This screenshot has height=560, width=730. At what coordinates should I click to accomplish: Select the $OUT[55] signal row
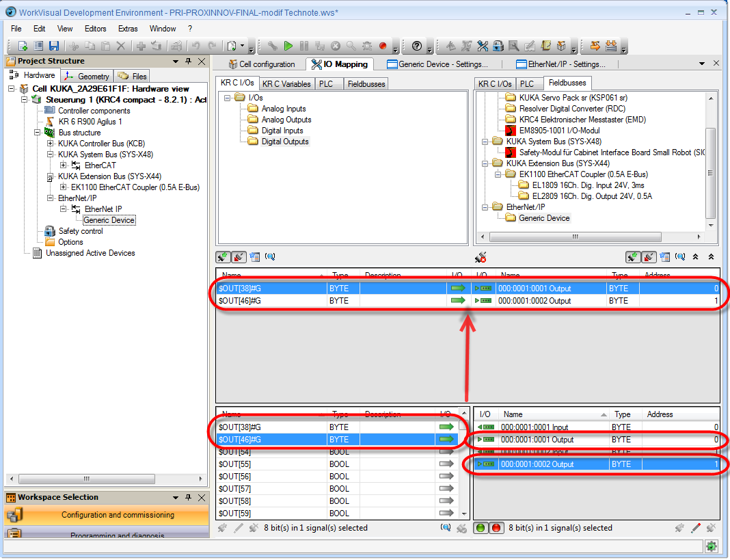(336, 464)
